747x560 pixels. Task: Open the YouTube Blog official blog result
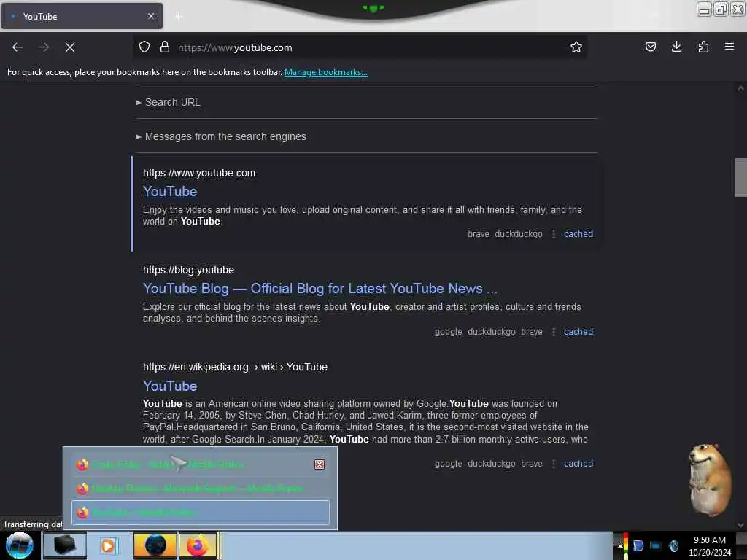320,288
